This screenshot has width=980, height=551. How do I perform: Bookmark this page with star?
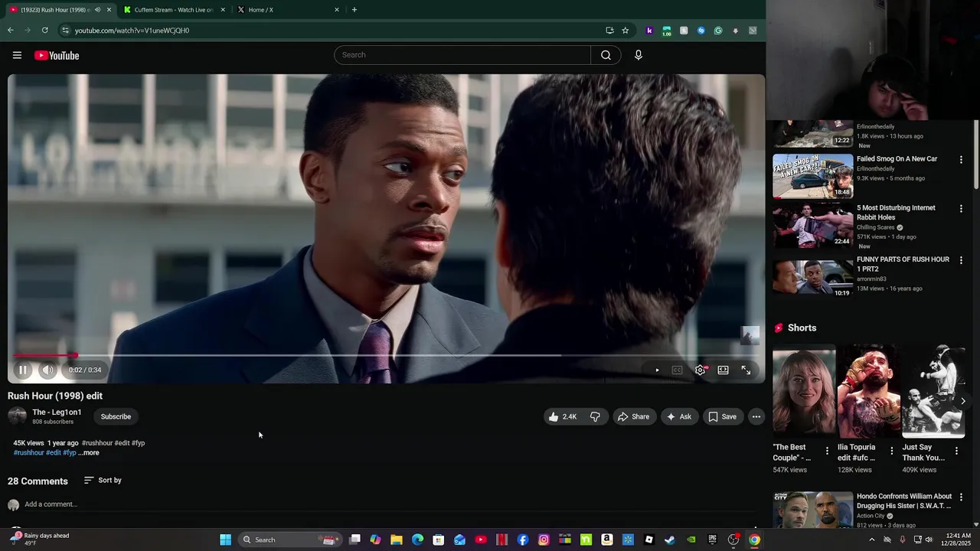626,31
